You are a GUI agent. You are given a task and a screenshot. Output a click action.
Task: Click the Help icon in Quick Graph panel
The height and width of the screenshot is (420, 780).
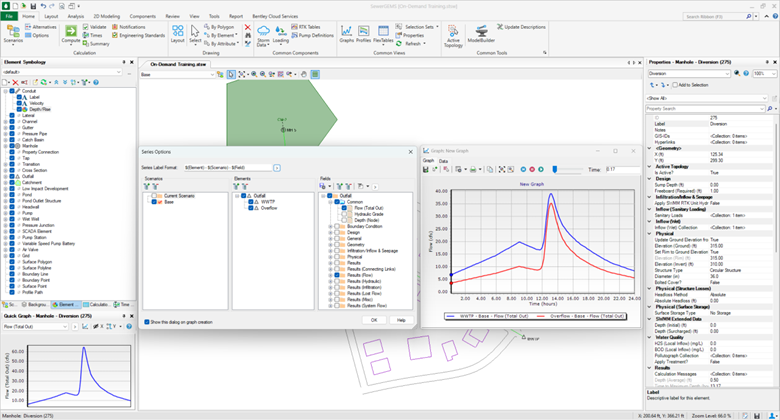point(129,326)
